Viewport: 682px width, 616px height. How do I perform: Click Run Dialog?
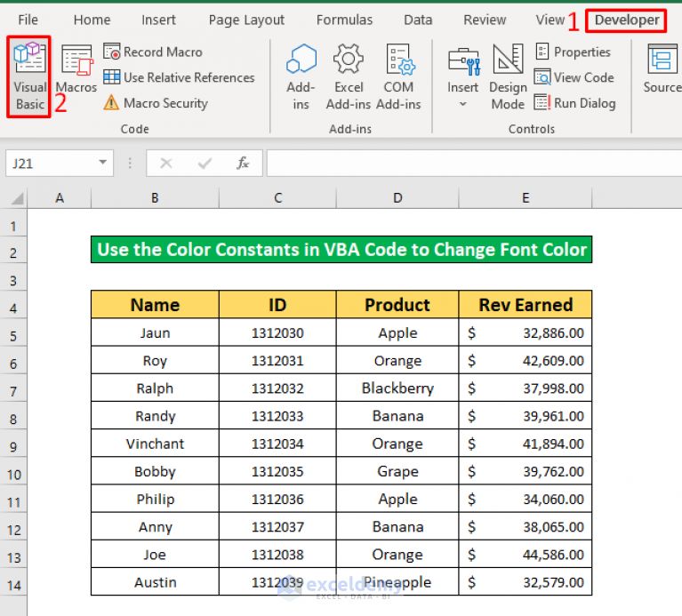pyautogui.click(x=575, y=103)
